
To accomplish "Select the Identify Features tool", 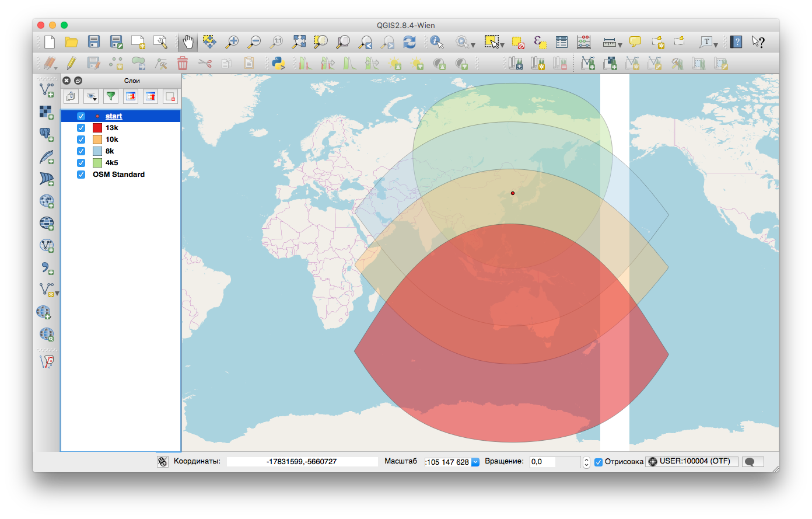I will 436,41.
